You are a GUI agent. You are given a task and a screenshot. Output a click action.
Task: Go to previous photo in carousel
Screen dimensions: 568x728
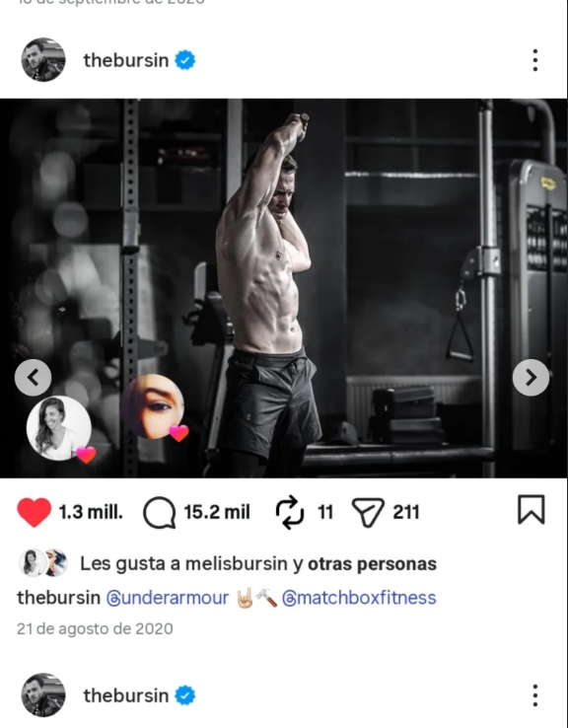pos(33,378)
